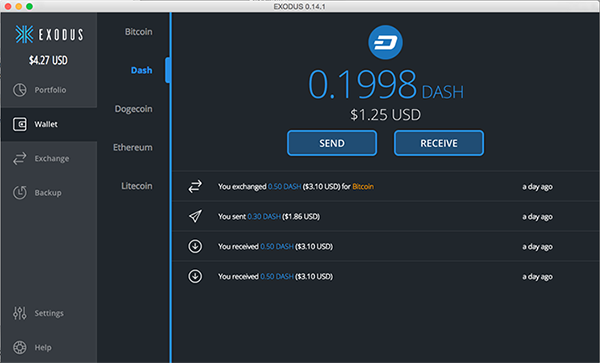Open Exchange via its arrows icon
This screenshot has width=600, height=363.
pyautogui.click(x=20, y=158)
